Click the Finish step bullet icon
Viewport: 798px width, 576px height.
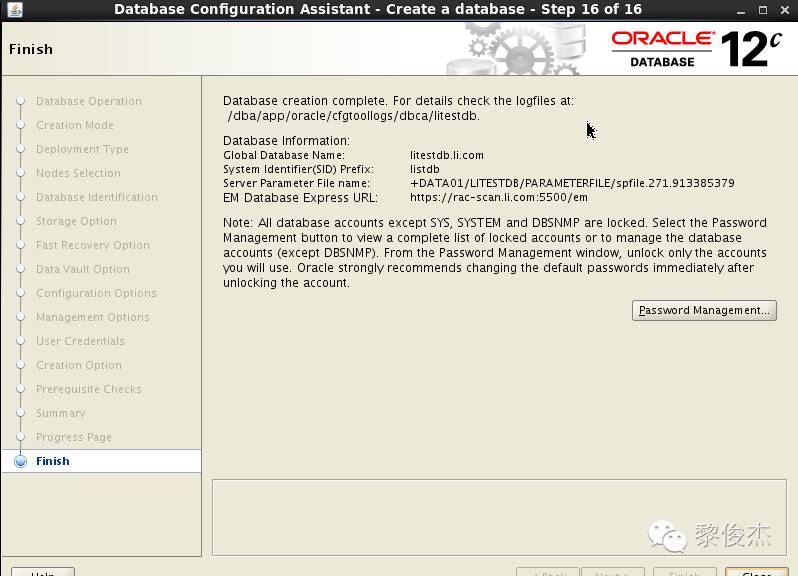20,461
